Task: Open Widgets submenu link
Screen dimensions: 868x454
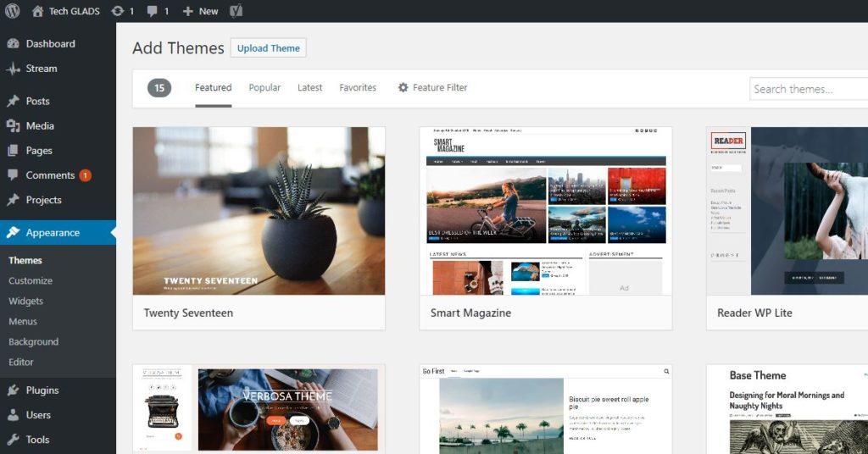Action: point(25,302)
